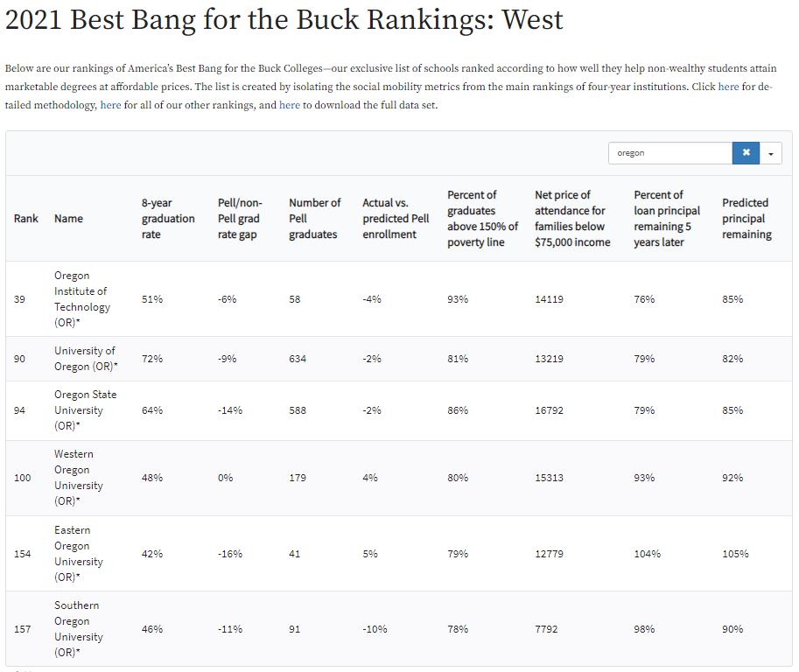
Task: Sort by Pell/non-Pell grad rate gap
Action: [239, 219]
